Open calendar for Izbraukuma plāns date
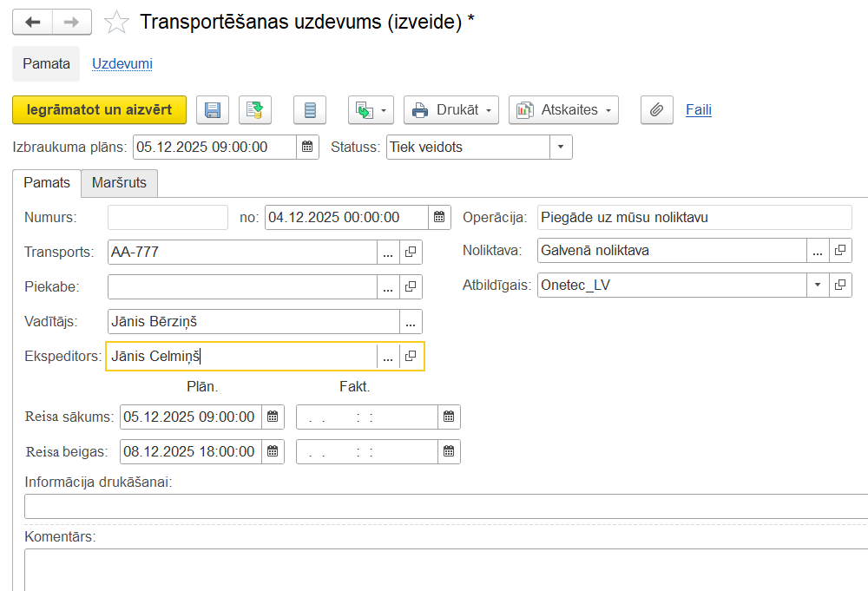Screen dimensions: 868x591 tap(307, 148)
